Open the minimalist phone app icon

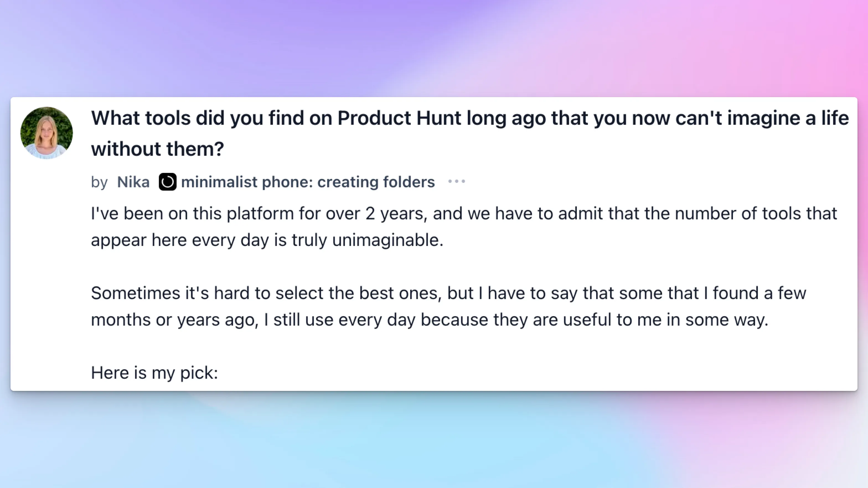click(167, 182)
